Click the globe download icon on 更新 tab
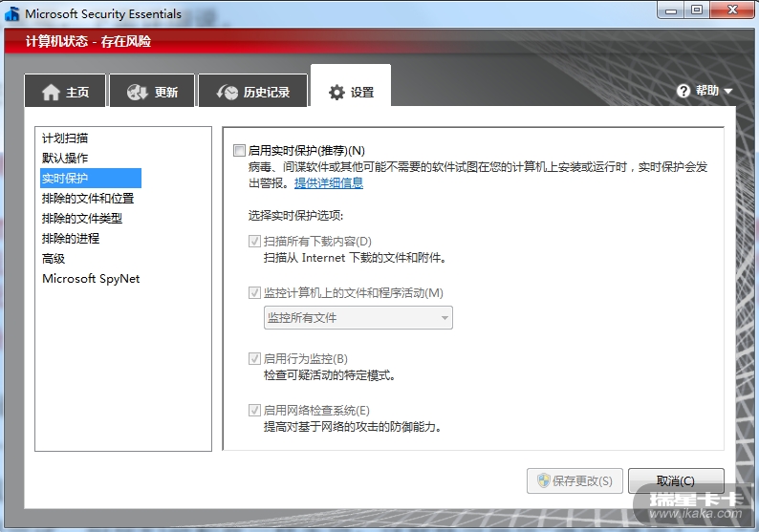 [x=137, y=92]
